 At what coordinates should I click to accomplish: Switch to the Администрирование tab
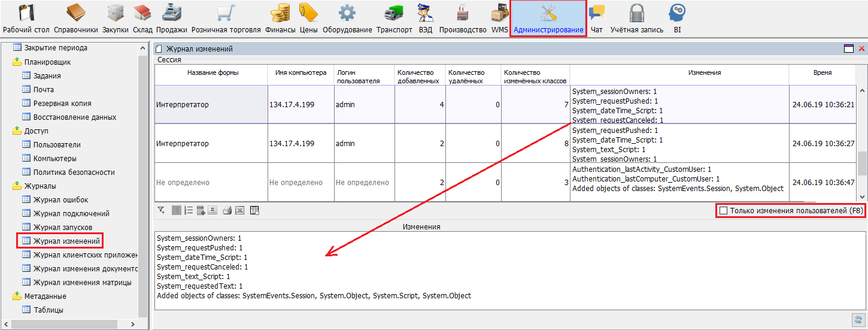548,19
